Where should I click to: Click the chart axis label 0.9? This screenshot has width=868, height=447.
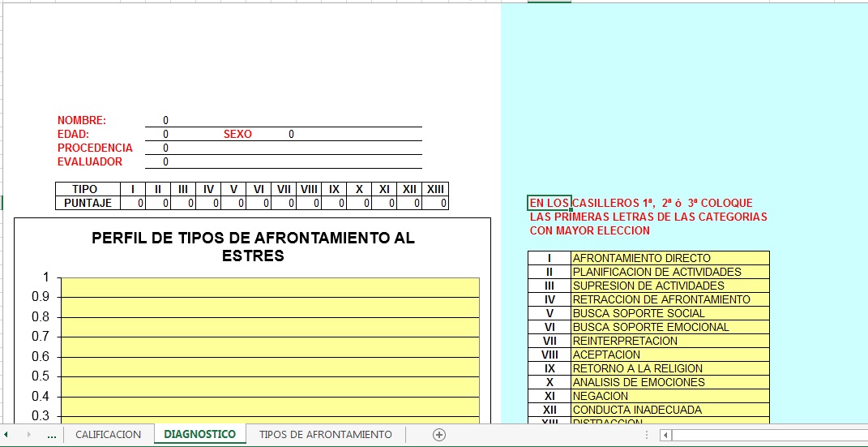(41, 297)
